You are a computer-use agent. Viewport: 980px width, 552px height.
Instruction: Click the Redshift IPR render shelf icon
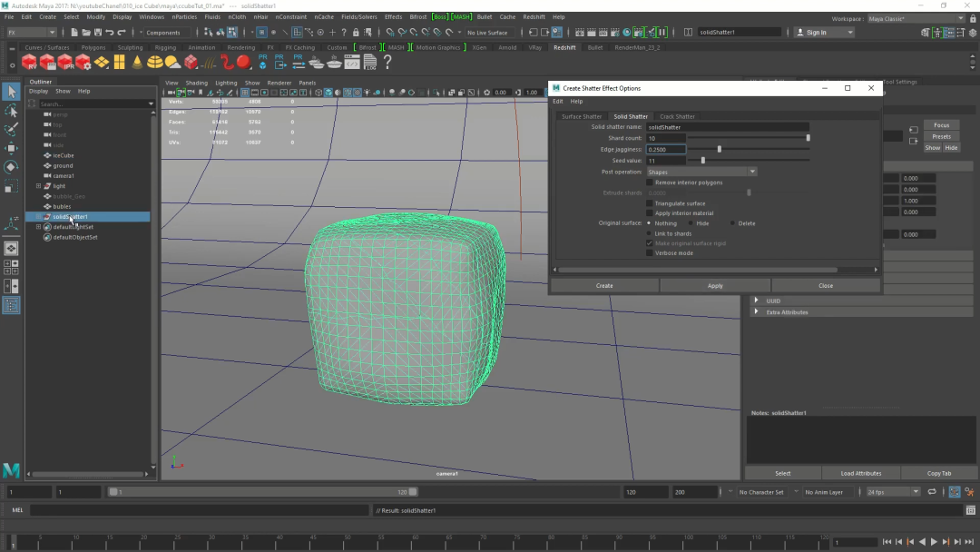(65, 63)
